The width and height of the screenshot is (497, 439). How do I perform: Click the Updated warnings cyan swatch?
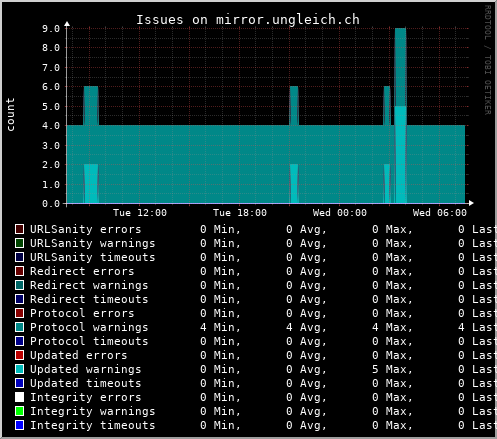pos(19,369)
